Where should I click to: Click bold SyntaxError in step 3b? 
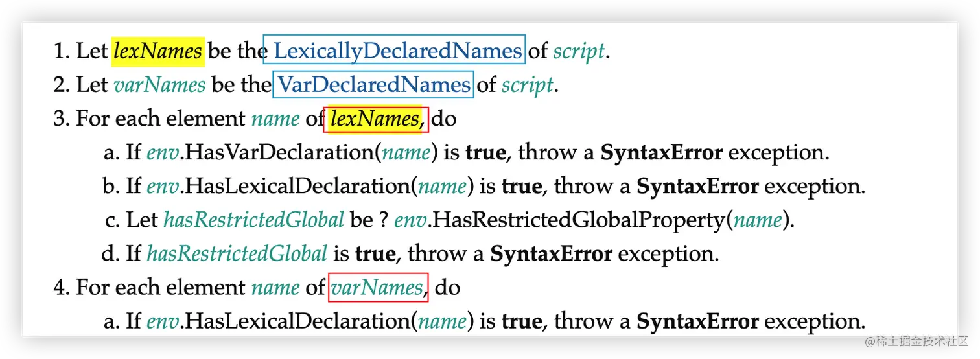[698, 187]
